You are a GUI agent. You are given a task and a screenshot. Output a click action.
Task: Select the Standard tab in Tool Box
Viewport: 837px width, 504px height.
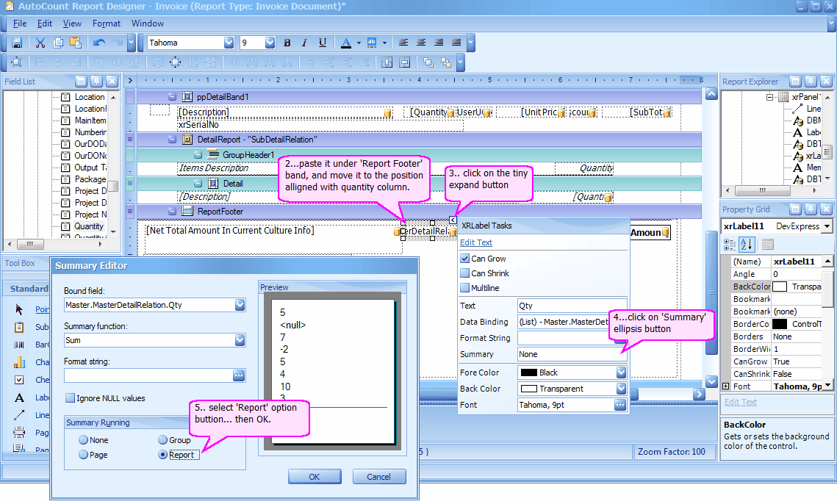29,289
